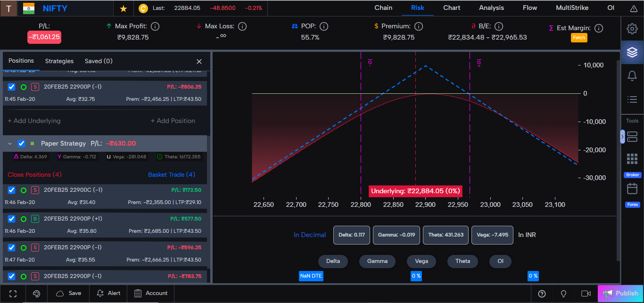
Task: Click the video tutorial camera icon
Action: pyautogui.click(x=586, y=293)
